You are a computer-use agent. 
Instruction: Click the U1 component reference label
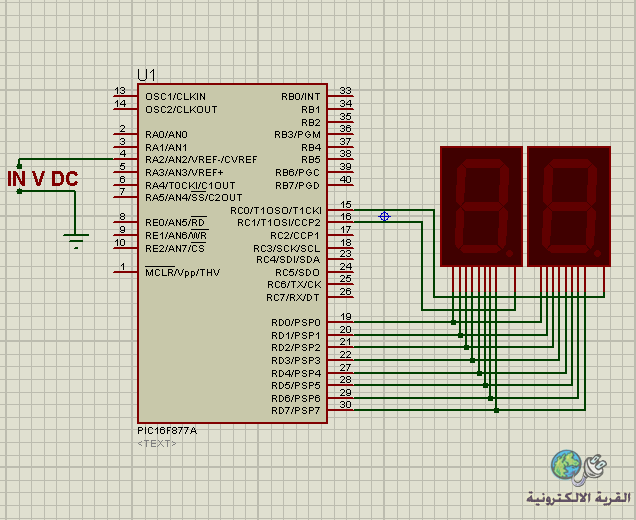(x=146, y=75)
